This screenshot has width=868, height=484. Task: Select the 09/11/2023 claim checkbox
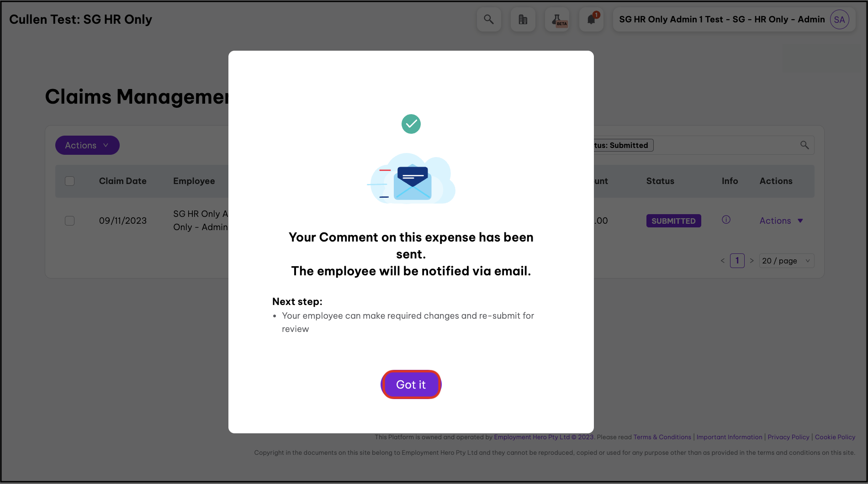pyautogui.click(x=70, y=221)
